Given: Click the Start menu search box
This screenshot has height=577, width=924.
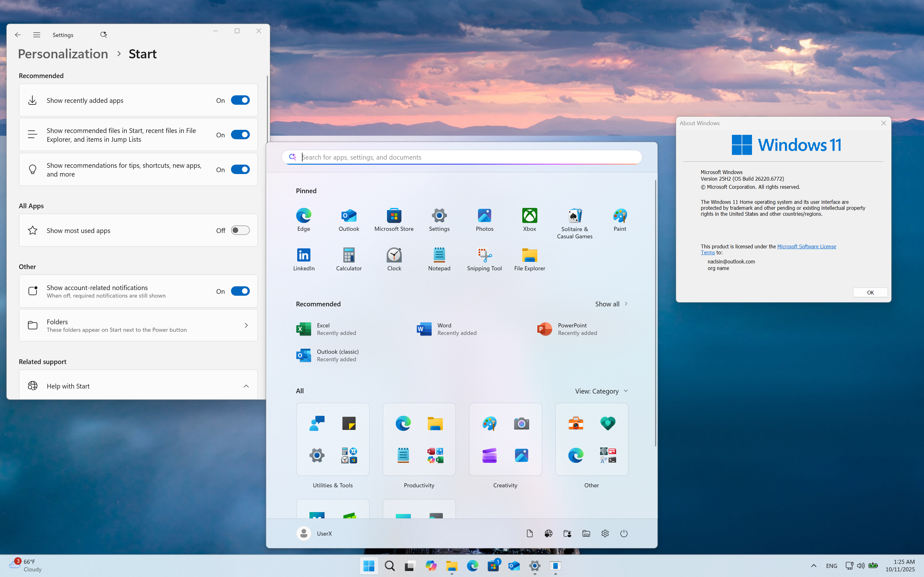Looking at the screenshot, I should pos(462,157).
